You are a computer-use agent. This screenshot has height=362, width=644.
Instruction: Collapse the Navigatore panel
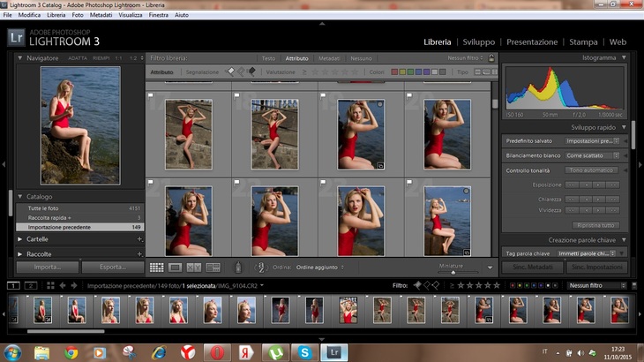[x=19, y=58]
